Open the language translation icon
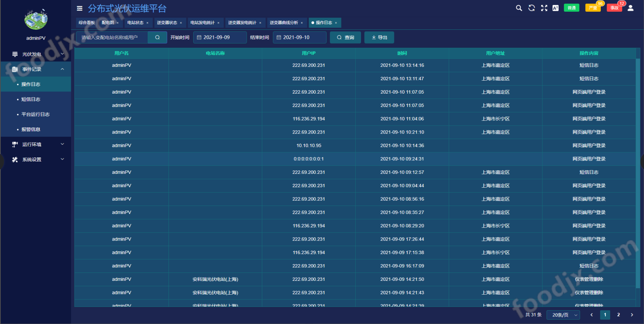This screenshot has height=324, width=644. point(555,8)
